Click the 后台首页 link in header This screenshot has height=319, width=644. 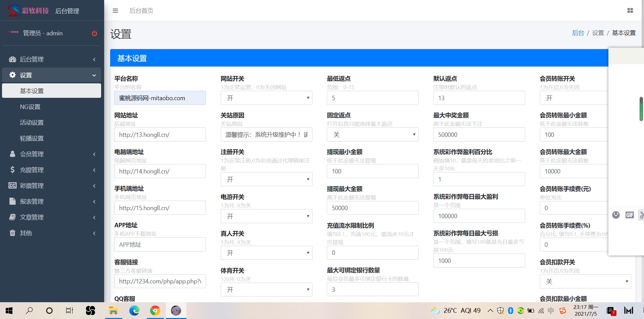click(x=141, y=11)
